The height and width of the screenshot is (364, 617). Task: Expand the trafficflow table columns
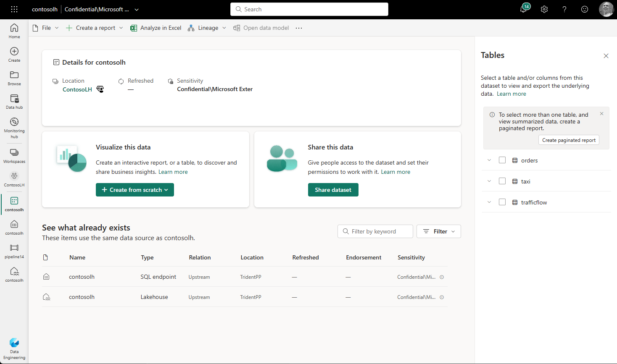(489, 202)
